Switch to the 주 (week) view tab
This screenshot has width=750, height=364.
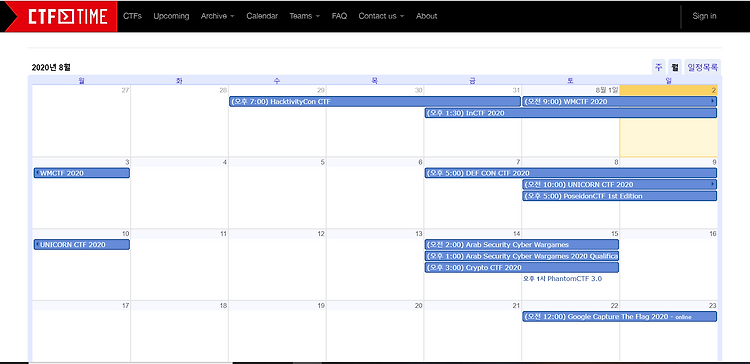tap(659, 67)
